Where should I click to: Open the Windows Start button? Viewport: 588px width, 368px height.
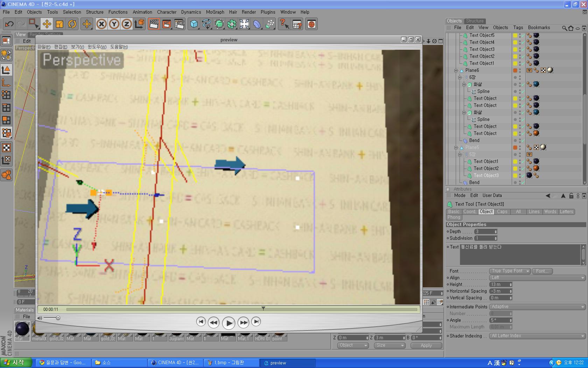tap(16, 363)
